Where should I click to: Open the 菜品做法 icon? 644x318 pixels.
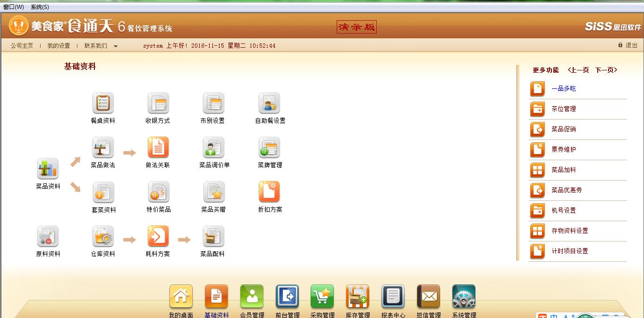(x=103, y=147)
